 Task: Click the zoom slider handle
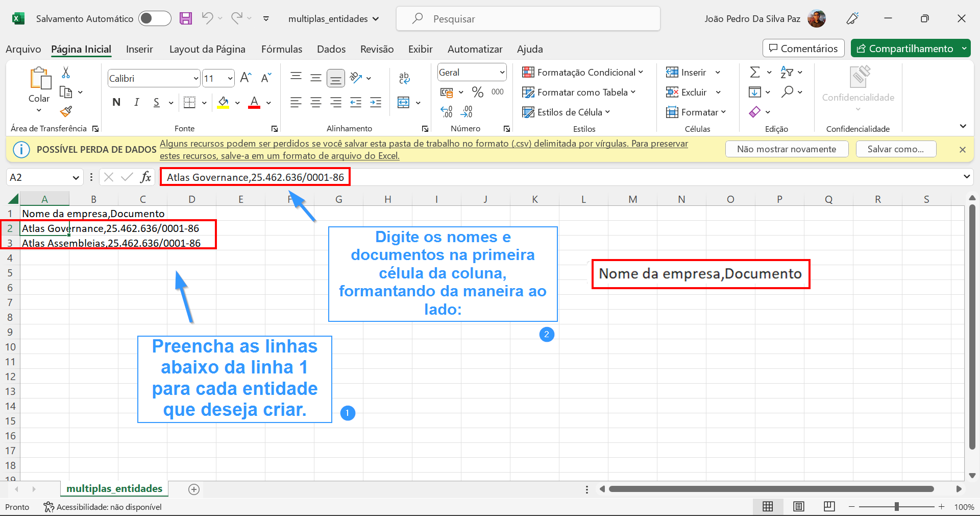click(x=896, y=507)
